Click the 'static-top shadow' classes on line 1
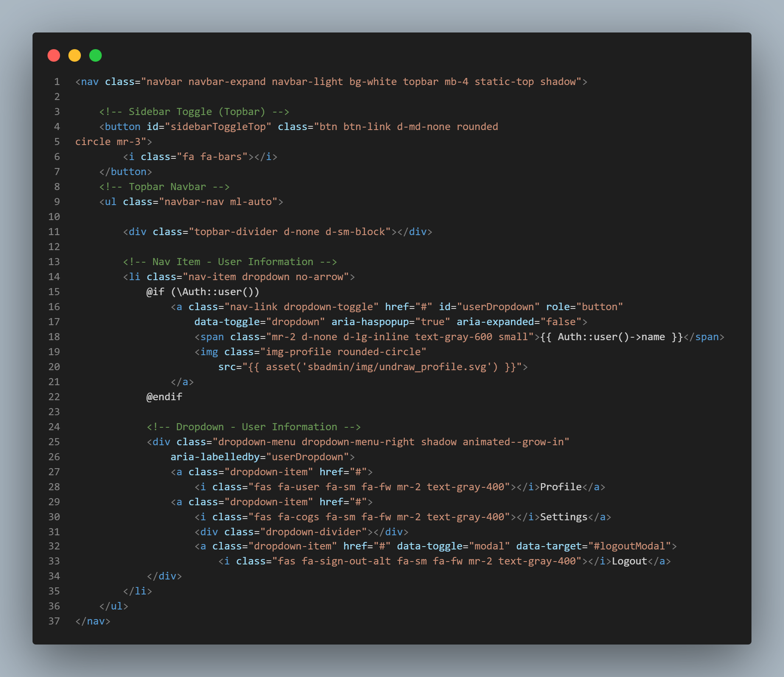 525,82
